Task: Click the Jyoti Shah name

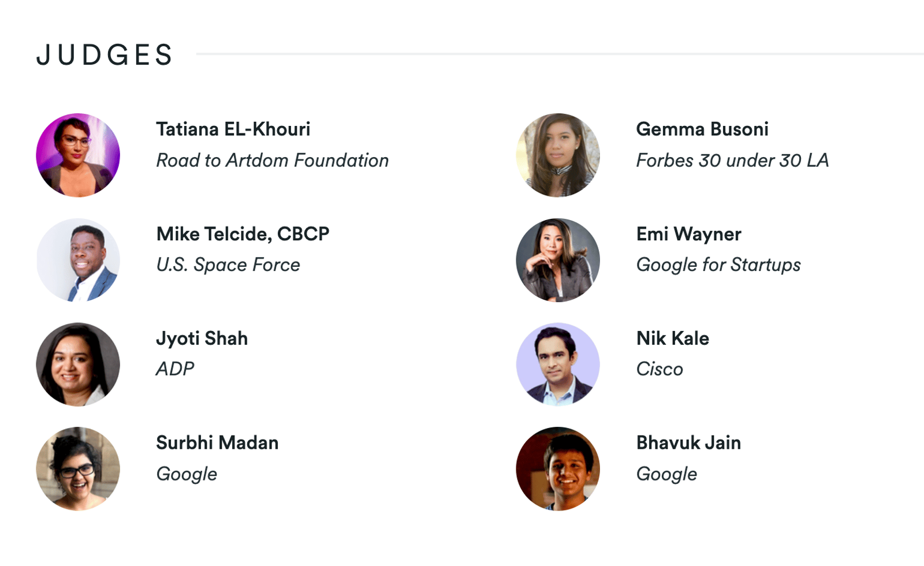Action: coord(202,338)
